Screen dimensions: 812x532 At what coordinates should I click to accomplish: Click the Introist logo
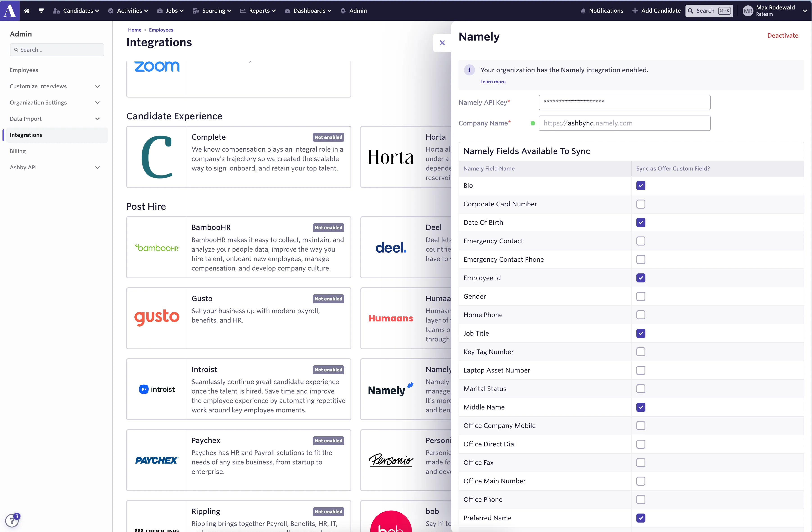point(157,389)
